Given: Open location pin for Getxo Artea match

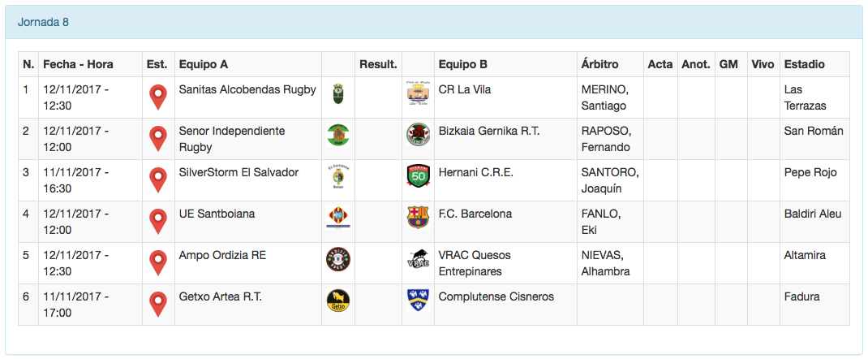Looking at the screenshot, I should (158, 305).
